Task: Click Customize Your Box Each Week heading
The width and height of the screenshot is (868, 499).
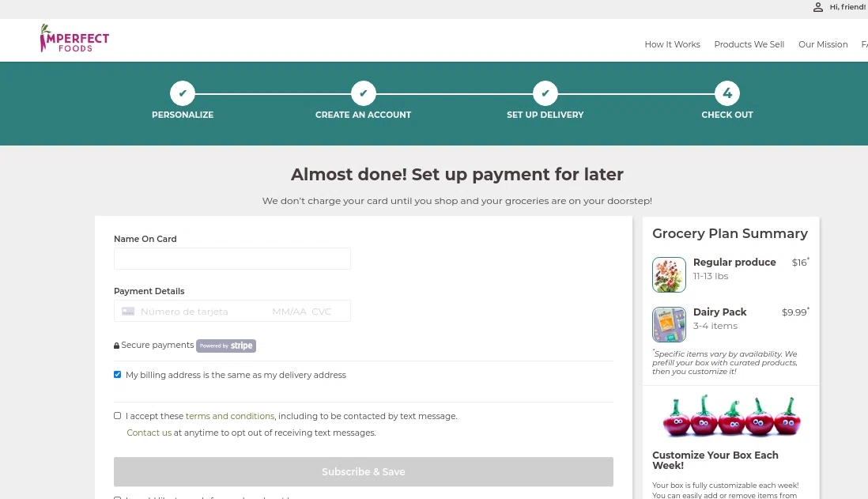Action: pos(715,460)
